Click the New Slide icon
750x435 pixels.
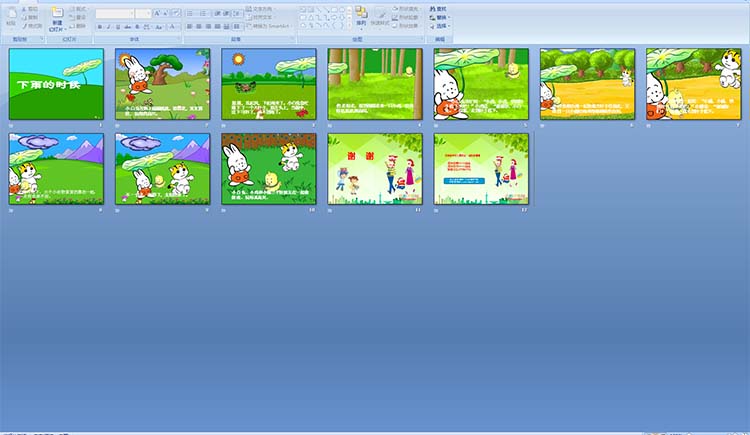click(57, 14)
